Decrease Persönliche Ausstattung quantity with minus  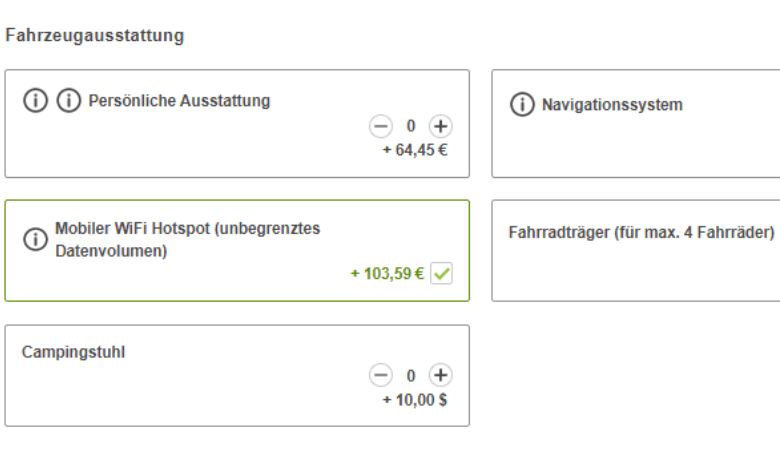click(x=381, y=126)
